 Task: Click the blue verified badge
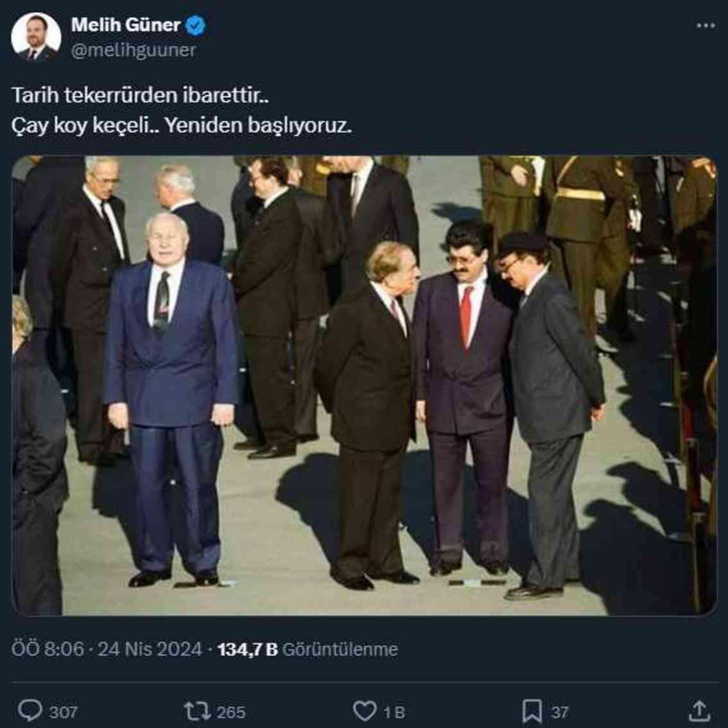click(x=195, y=25)
